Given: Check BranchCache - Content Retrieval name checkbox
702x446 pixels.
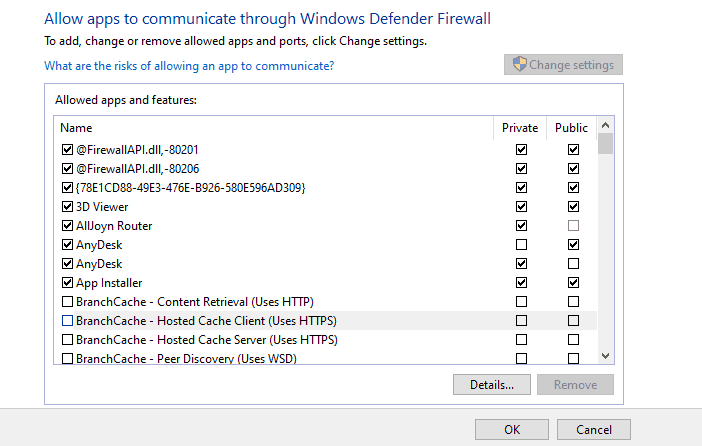Looking at the screenshot, I should 67,302.
